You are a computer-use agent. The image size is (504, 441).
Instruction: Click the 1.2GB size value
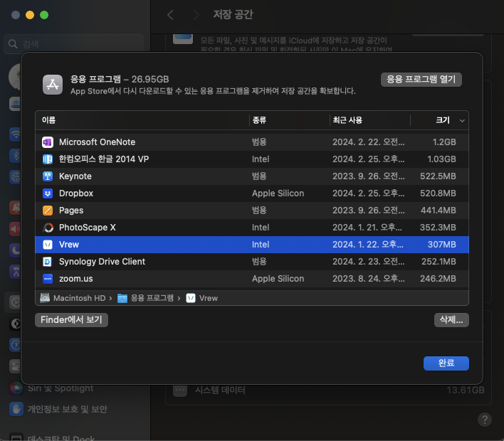click(x=444, y=142)
